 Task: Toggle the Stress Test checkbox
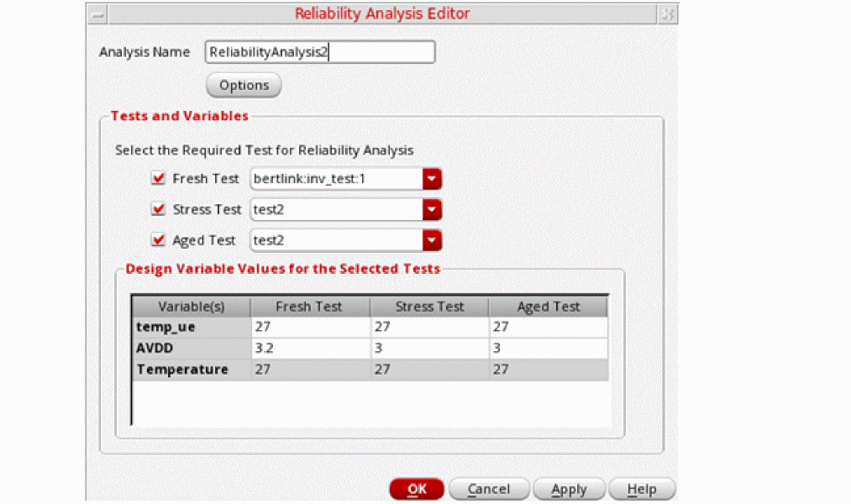158,209
